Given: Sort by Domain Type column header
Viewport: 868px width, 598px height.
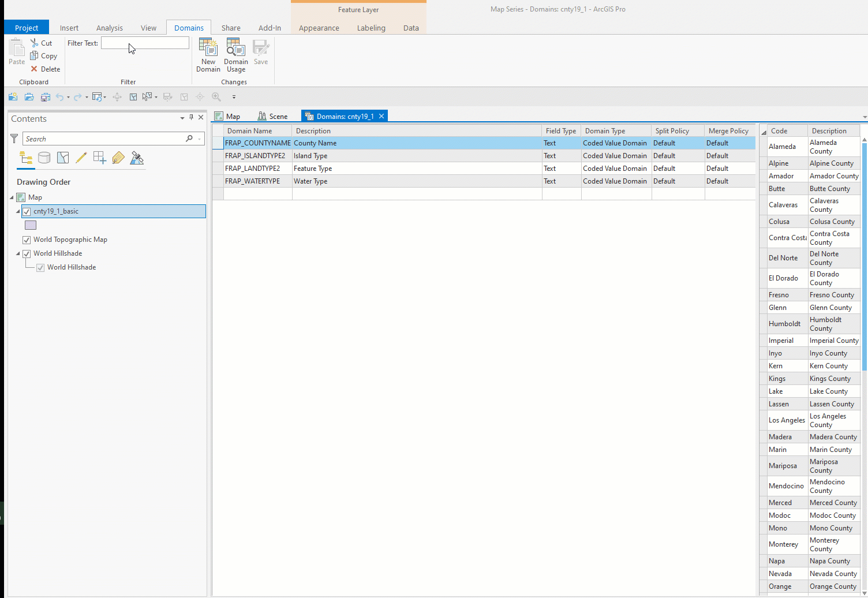Looking at the screenshot, I should 616,131.
